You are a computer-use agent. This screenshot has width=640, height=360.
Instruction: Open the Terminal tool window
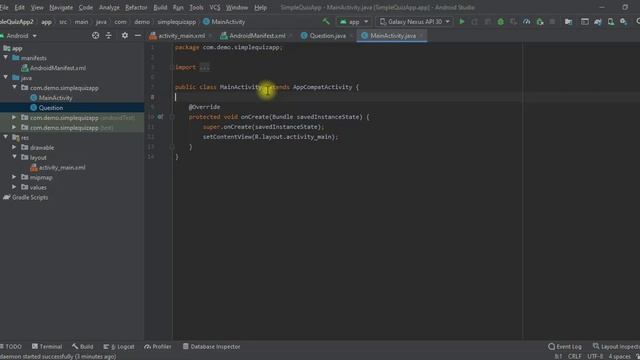click(47, 347)
